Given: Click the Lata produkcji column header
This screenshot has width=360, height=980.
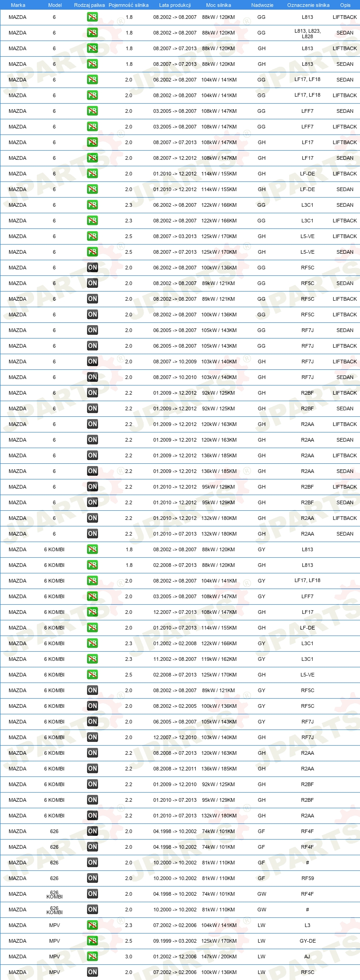Looking at the screenshot, I should tap(175, 5).
